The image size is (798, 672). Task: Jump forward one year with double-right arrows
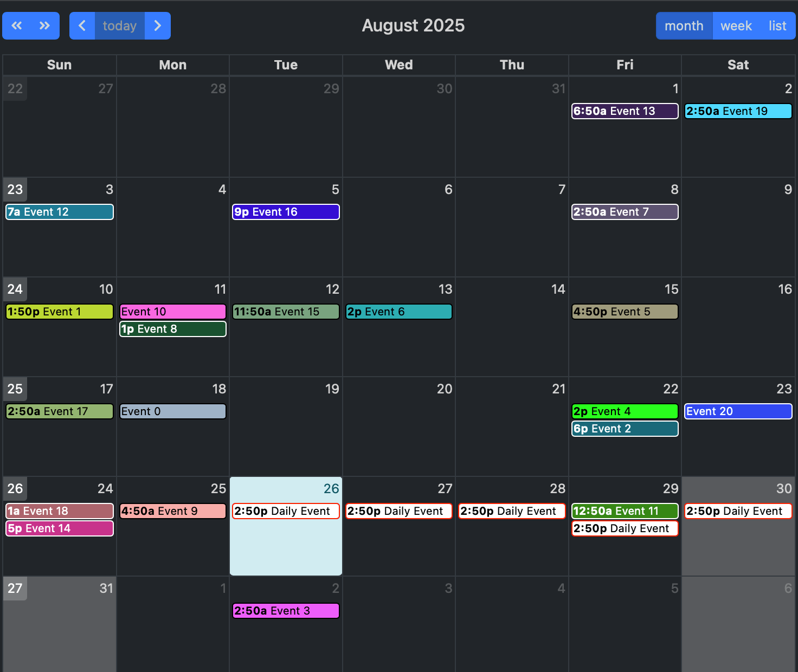[x=45, y=25]
